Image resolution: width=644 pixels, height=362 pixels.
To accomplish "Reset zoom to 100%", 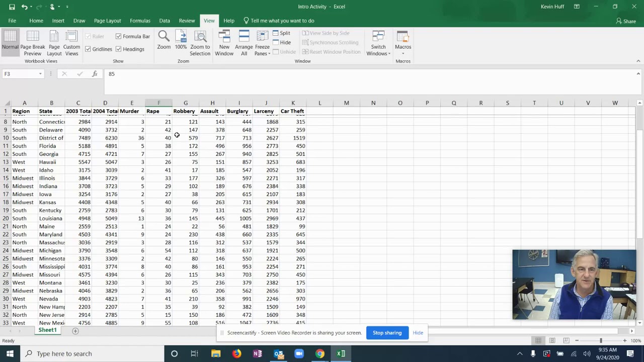I will (x=181, y=40).
